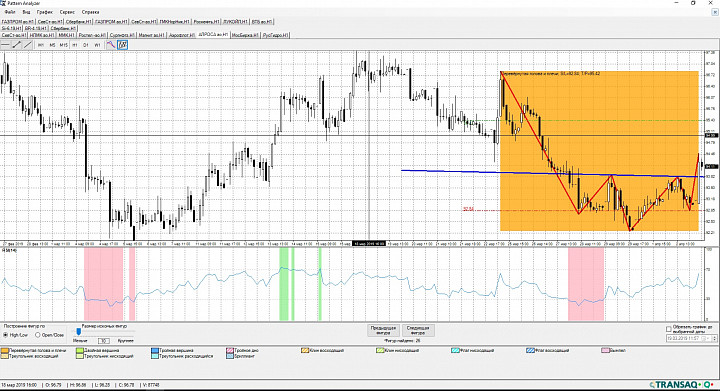
Task: Select the horizontal line drawing tool
Action: [5, 45]
